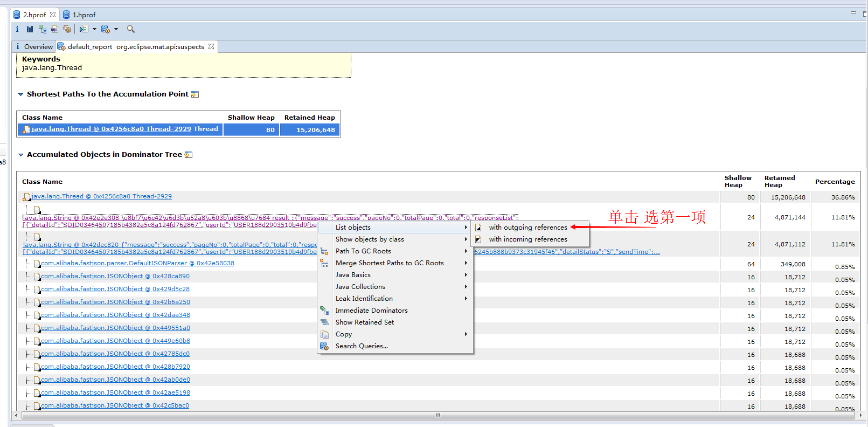
Task: Choose List objects from the context menu
Action: pyautogui.click(x=395, y=228)
